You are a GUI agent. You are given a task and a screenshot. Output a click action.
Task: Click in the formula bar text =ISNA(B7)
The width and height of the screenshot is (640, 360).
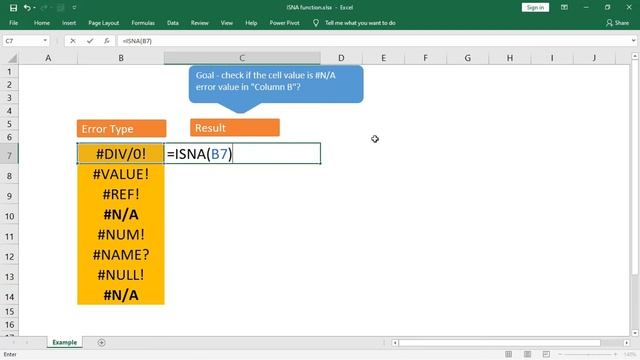[138, 41]
